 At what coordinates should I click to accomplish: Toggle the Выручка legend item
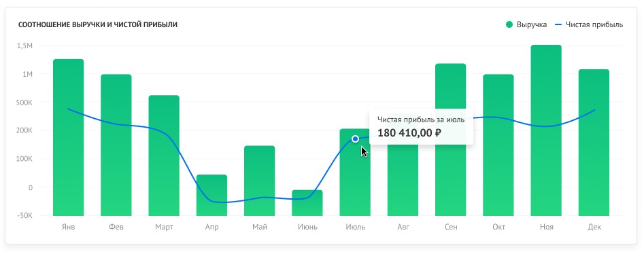click(x=526, y=24)
